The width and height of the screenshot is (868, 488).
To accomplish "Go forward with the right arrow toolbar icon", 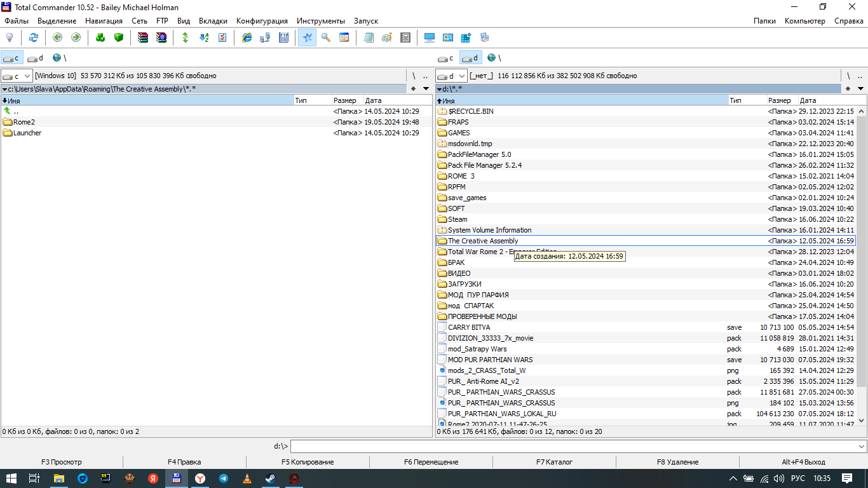I will pyautogui.click(x=76, y=37).
